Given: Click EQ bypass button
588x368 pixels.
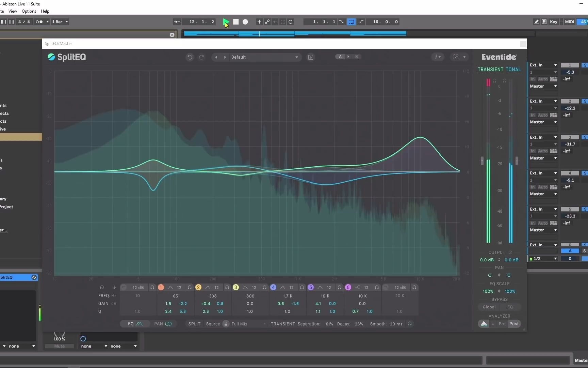Looking at the screenshot, I should click(x=510, y=307).
